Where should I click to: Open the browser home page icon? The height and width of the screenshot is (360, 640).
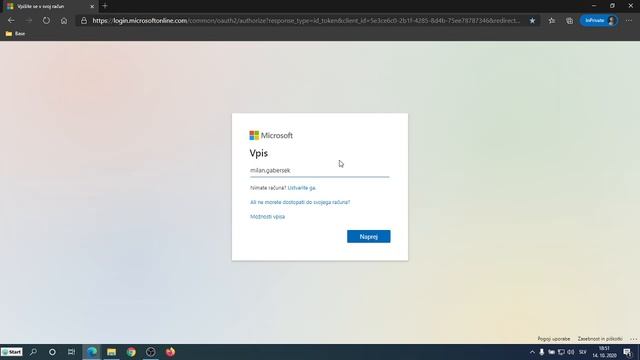click(x=64, y=20)
